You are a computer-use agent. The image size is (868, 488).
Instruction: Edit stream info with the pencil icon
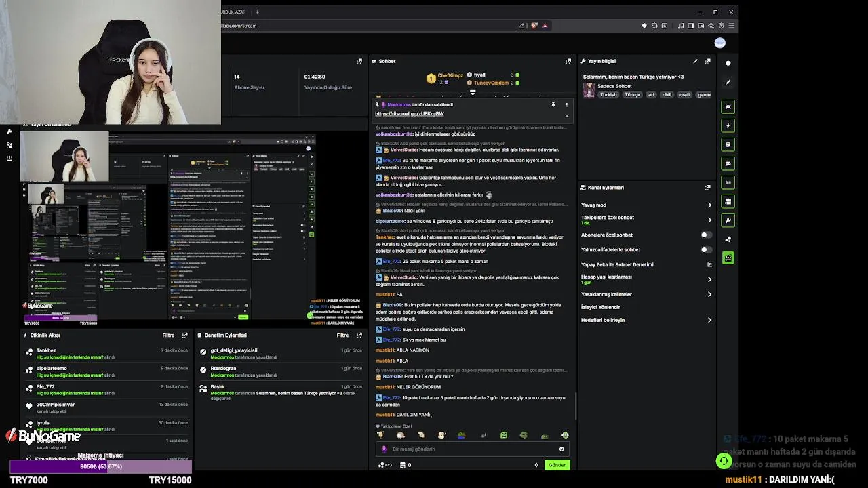pos(695,61)
